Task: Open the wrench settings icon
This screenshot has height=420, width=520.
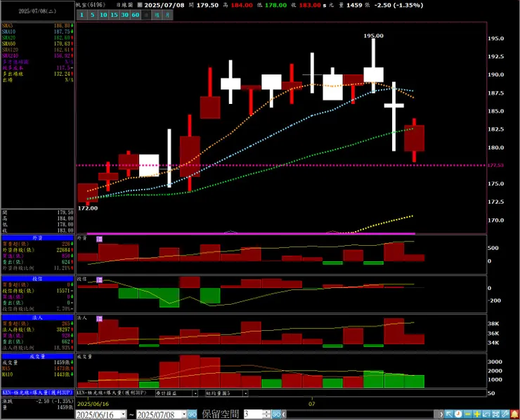Action: [x=505, y=414]
